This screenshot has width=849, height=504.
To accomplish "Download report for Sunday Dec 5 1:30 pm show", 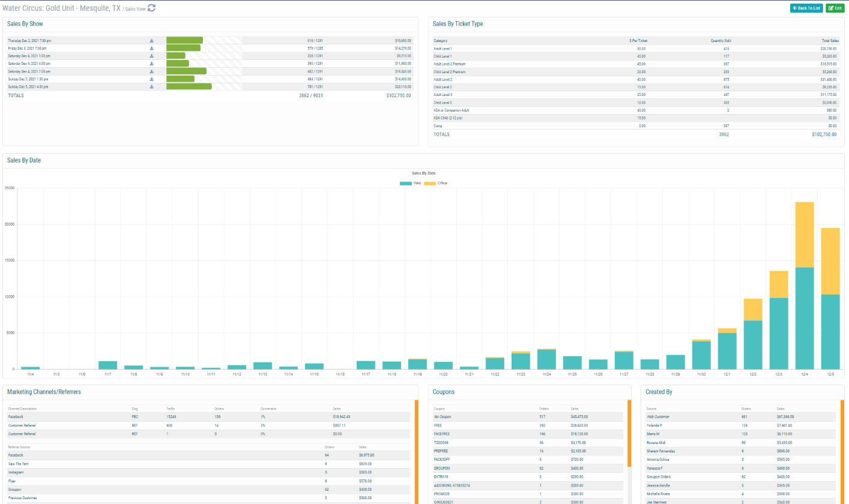I will [152, 79].
